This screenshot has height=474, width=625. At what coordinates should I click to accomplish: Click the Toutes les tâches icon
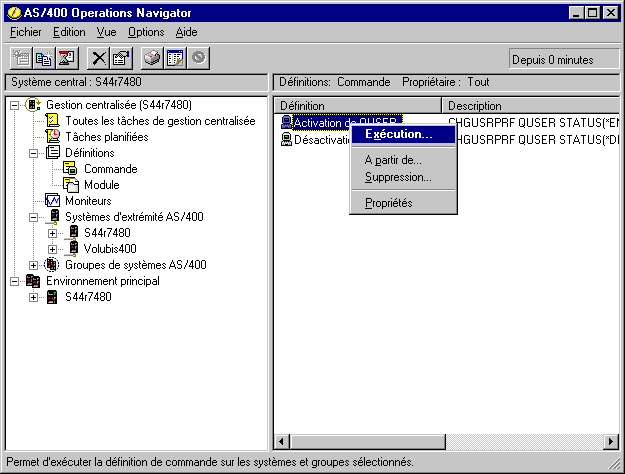tap(52, 120)
